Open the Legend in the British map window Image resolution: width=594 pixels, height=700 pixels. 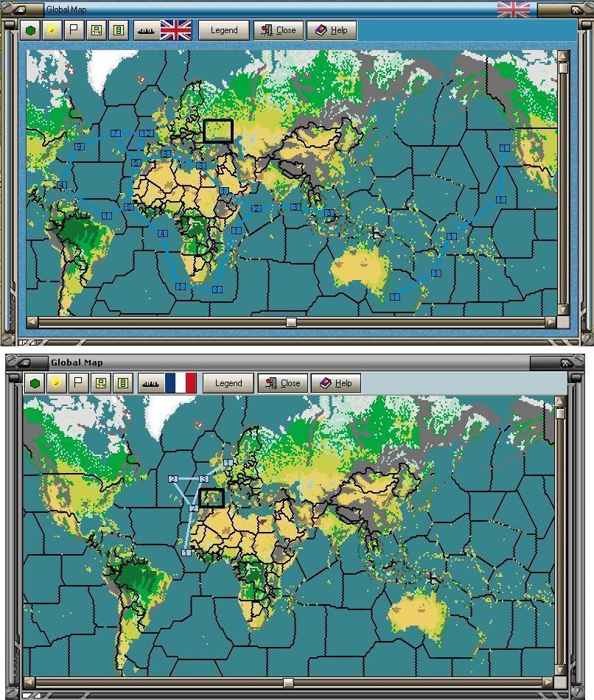(x=224, y=30)
